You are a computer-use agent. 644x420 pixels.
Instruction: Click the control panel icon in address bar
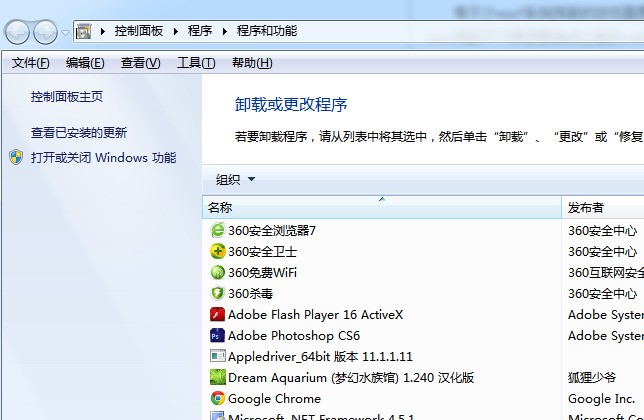point(84,31)
